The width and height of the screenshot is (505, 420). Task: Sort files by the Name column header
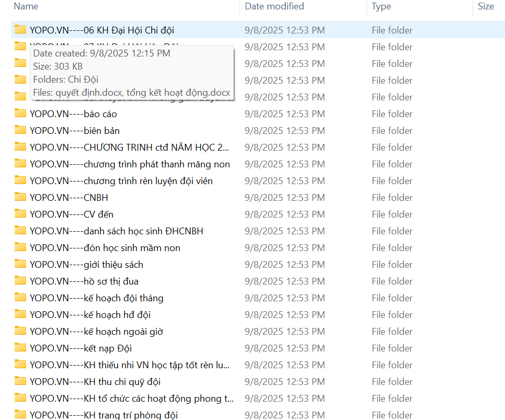pyautogui.click(x=26, y=6)
